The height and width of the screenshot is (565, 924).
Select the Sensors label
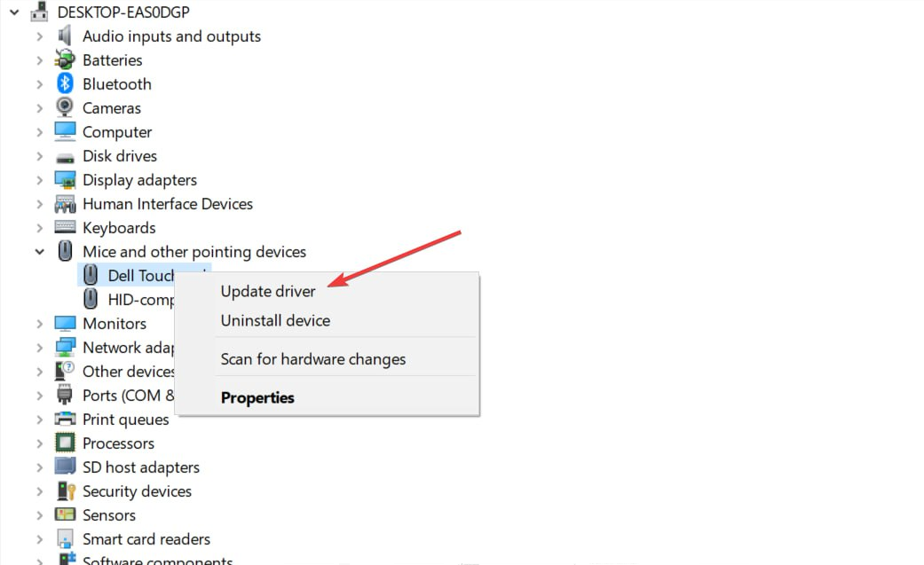coord(109,515)
